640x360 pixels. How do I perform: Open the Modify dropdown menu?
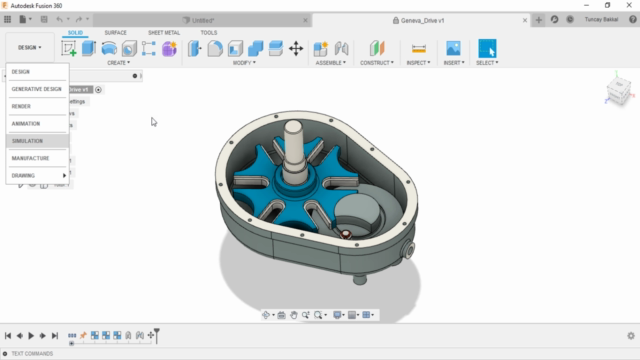coord(244,62)
